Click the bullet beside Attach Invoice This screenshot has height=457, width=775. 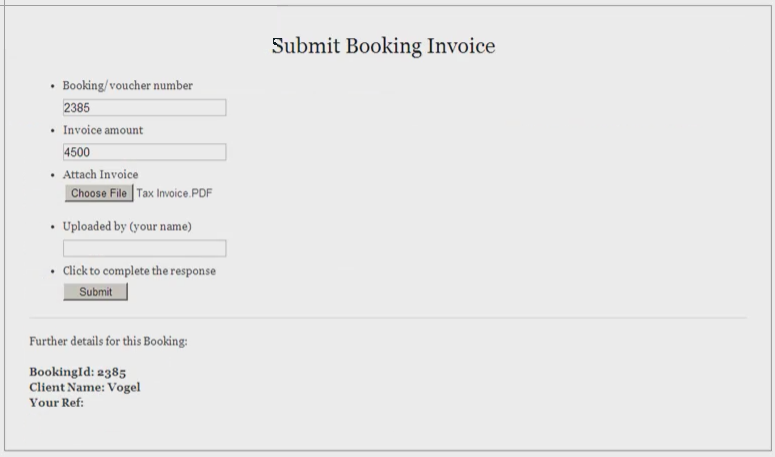[52, 176]
